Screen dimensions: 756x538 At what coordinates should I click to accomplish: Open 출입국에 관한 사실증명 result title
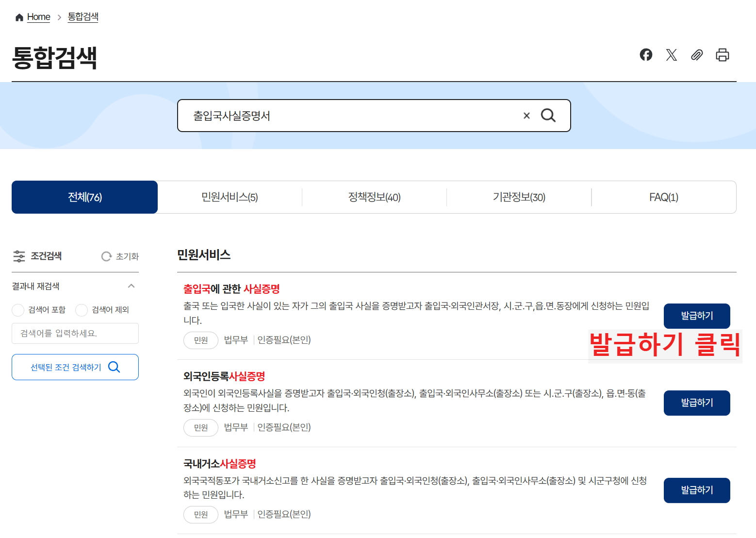(231, 289)
